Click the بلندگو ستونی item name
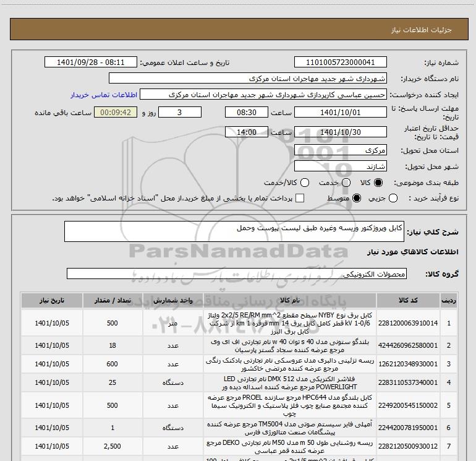The width and height of the screenshot is (476, 461). click(289, 346)
